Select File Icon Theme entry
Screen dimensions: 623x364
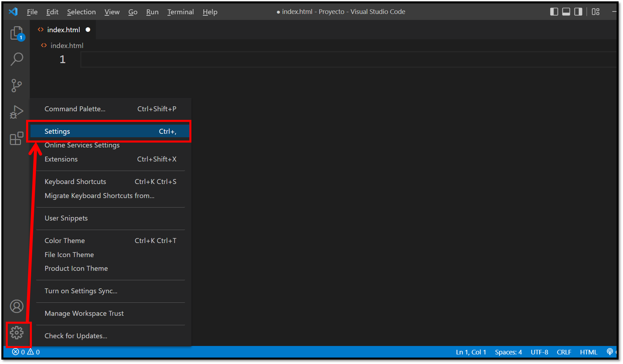[110, 255]
